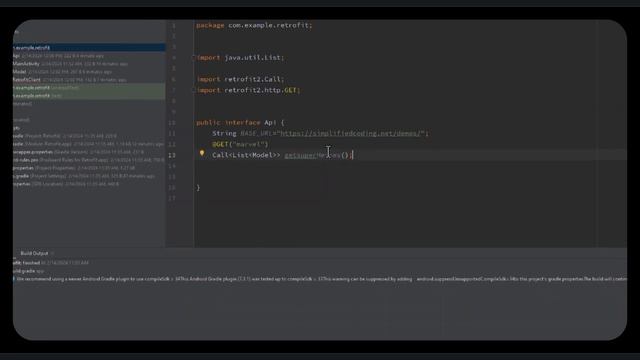Open gradle-wrapper.properties (Gradle Version) file
Screen dimensions: 640x360
pyautogui.click(x=89, y=152)
